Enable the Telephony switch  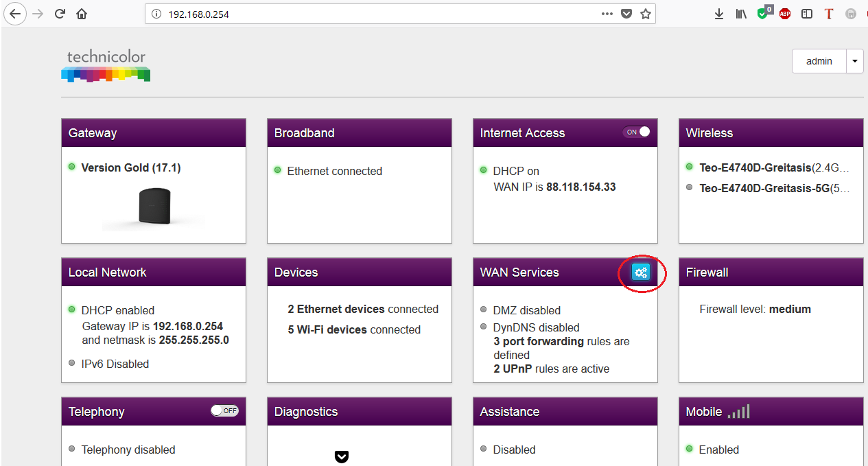click(x=224, y=411)
